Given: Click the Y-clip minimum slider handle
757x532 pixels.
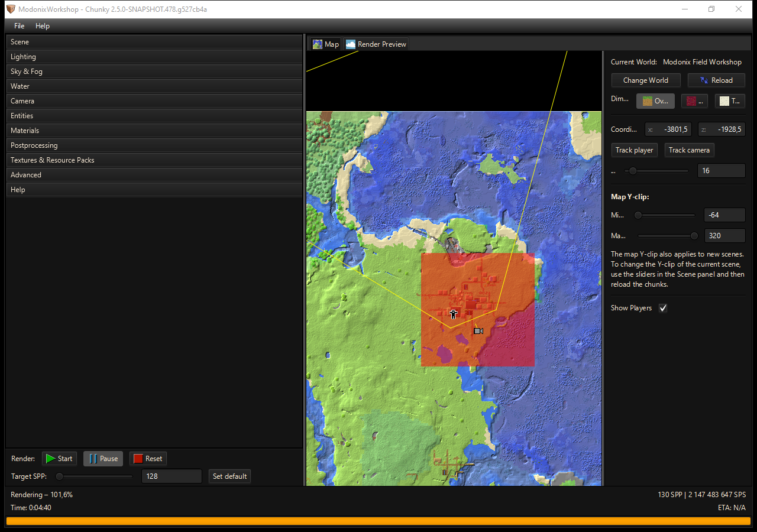Looking at the screenshot, I should point(638,215).
